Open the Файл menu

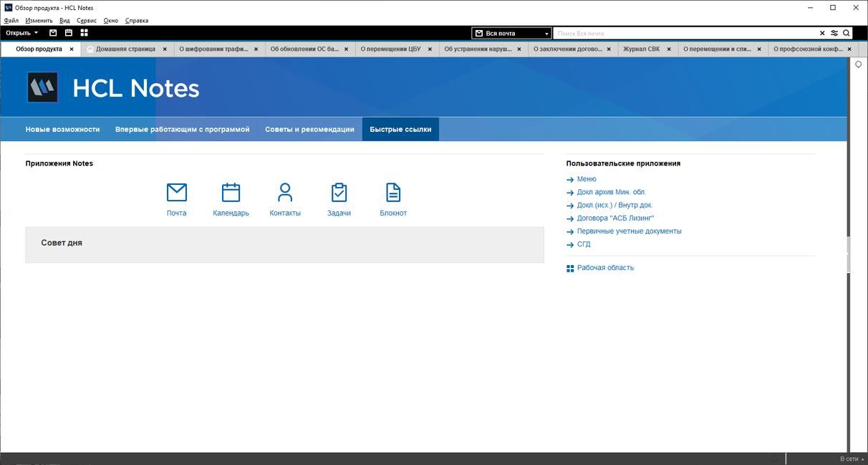pyautogui.click(x=11, y=21)
